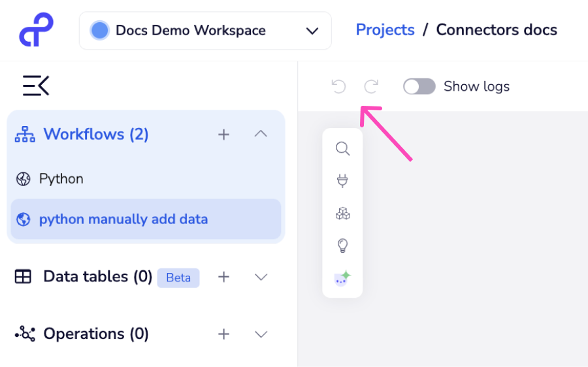Image resolution: width=588 pixels, height=367 pixels.
Task: Select the python manually add data workflow
Action: tap(123, 219)
